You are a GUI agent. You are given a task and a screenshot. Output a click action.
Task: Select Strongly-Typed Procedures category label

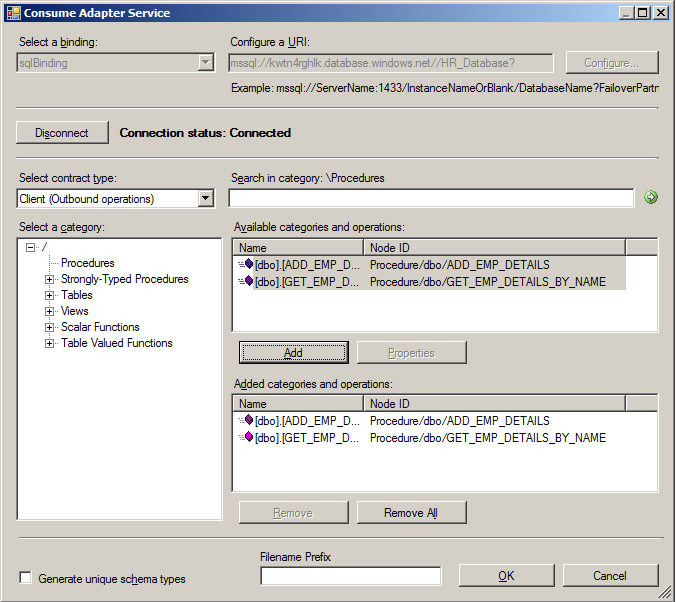[125, 279]
